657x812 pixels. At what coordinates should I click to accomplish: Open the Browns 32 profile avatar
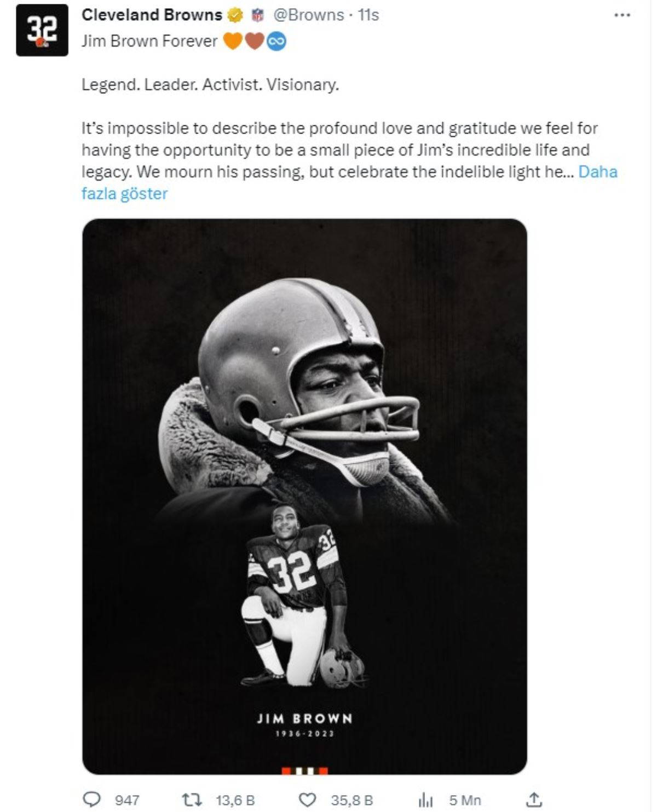point(42,30)
